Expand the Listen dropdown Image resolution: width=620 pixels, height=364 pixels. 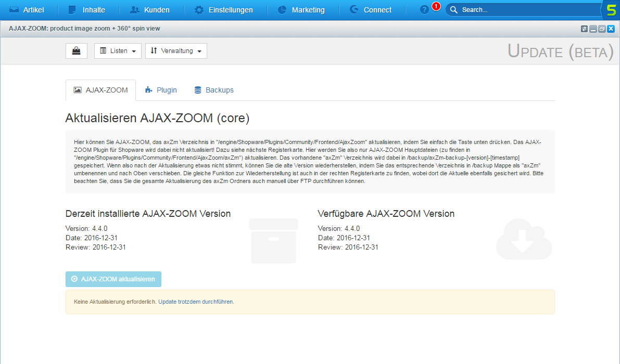(118, 51)
